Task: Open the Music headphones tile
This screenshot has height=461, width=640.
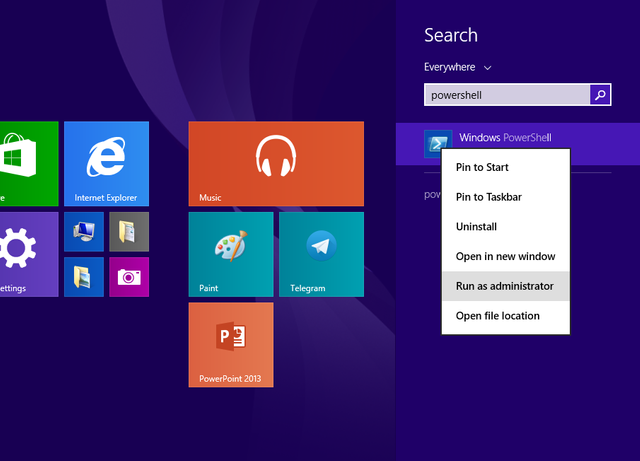Action: pos(276,164)
